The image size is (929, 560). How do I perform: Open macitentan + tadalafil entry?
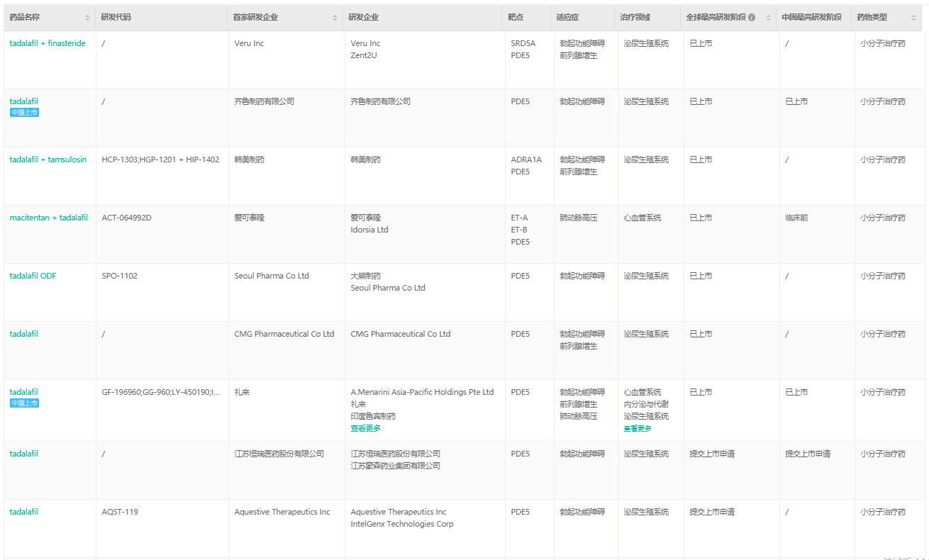coord(49,218)
